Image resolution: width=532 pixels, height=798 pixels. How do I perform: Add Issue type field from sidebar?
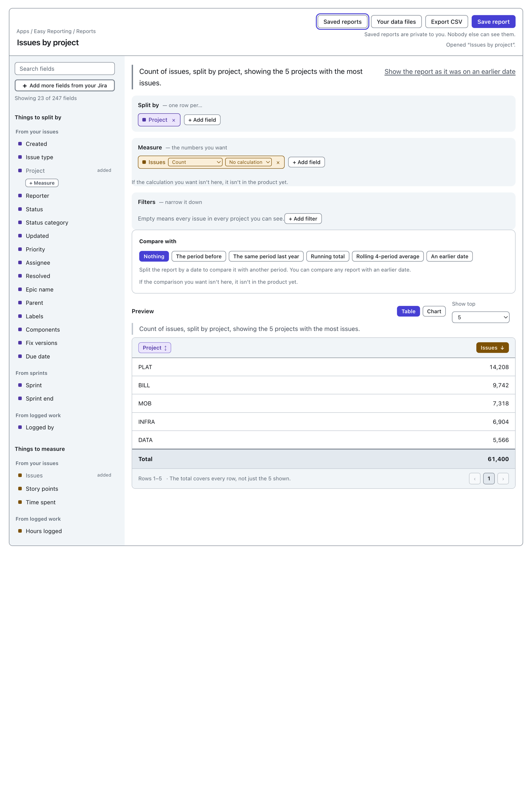(x=65, y=157)
